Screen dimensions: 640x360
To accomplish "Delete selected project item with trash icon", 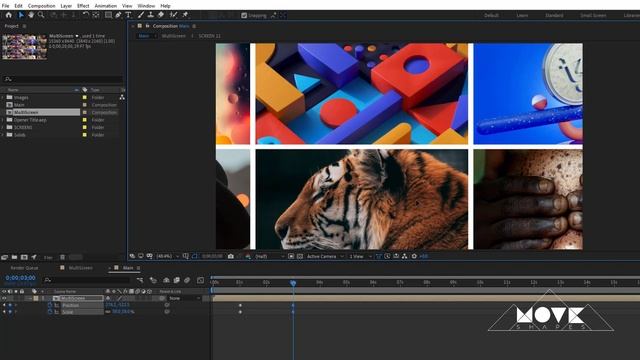I will [62, 257].
